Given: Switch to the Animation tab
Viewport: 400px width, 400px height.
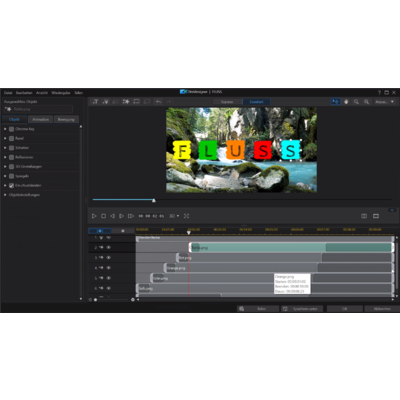Looking at the screenshot, I should [40, 119].
